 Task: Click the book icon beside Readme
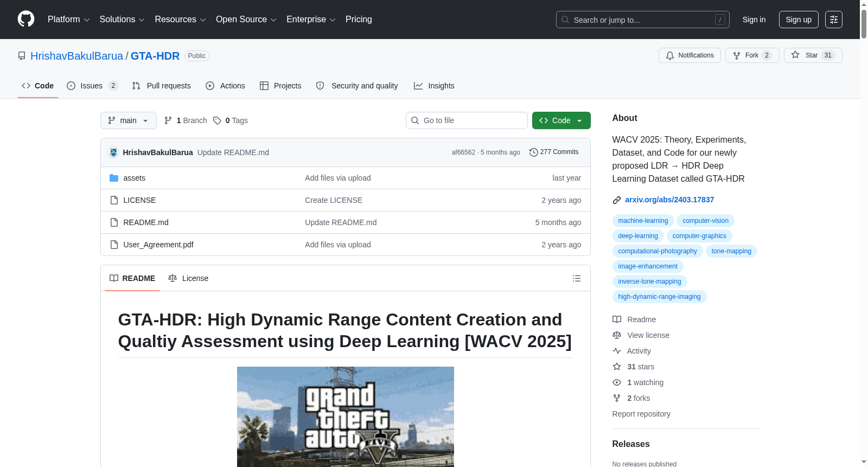point(617,319)
